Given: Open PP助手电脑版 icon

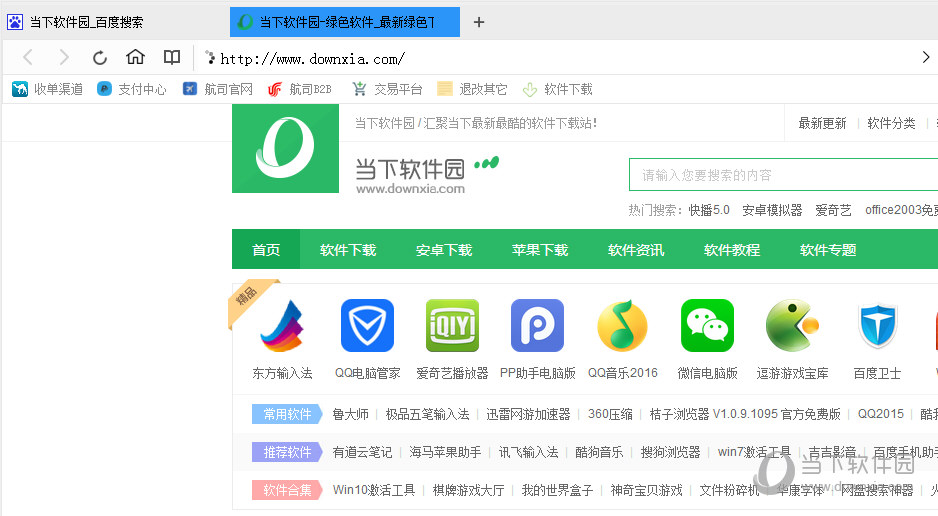Looking at the screenshot, I should 537,326.
